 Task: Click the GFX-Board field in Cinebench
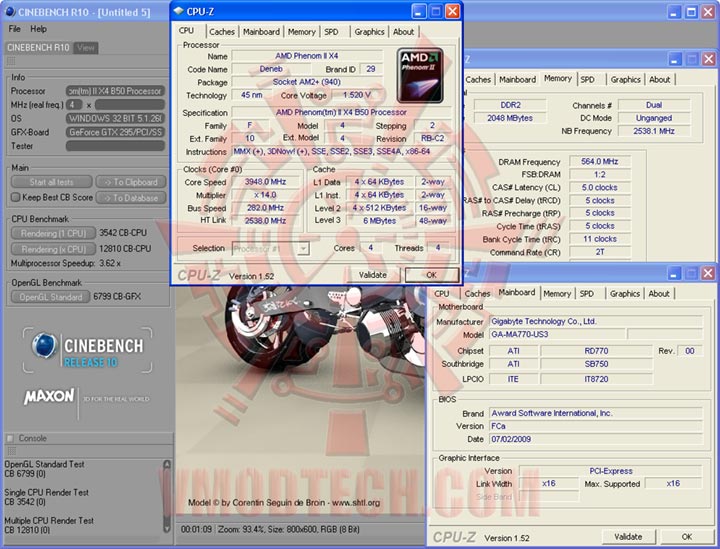pos(115,132)
